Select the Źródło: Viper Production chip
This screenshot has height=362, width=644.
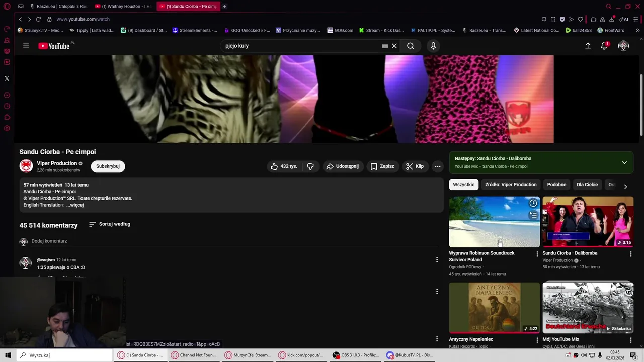tap(511, 185)
